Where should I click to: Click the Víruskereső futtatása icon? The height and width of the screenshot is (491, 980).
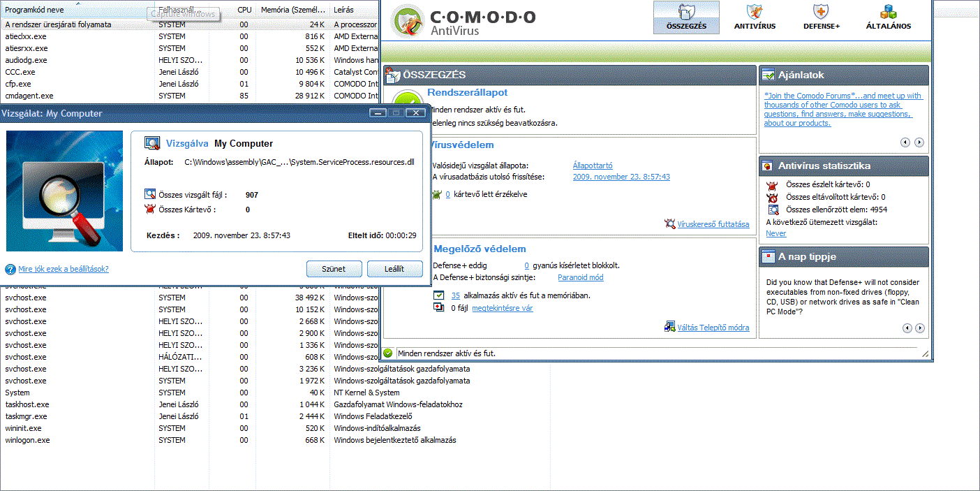point(671,224)
